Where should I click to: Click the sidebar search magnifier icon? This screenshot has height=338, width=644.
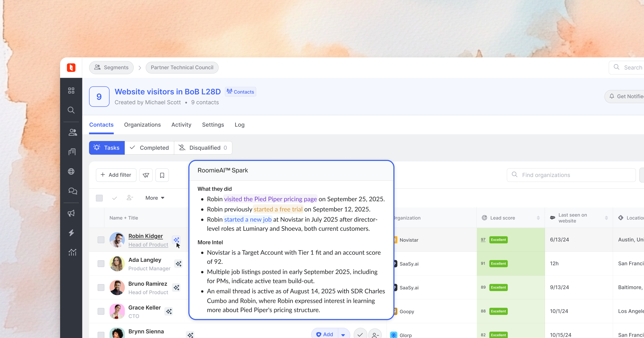[x=71, y=110]
